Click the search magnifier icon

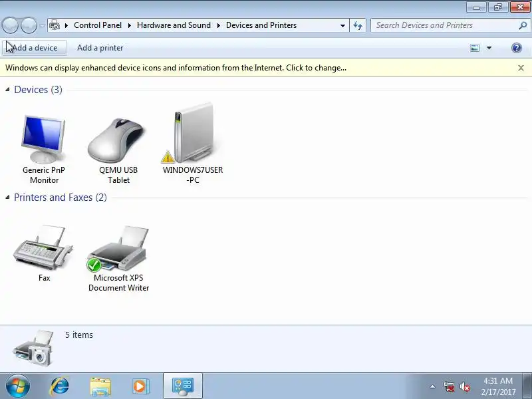point(523,25)
